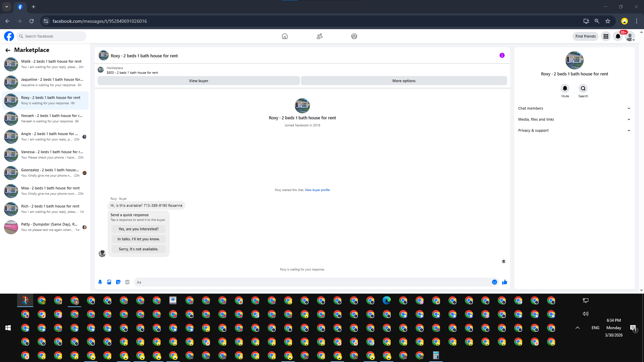644x362 pixels.
Task: Click the Aa message input field
Action: pyautogui.click(x=312, y=282)
